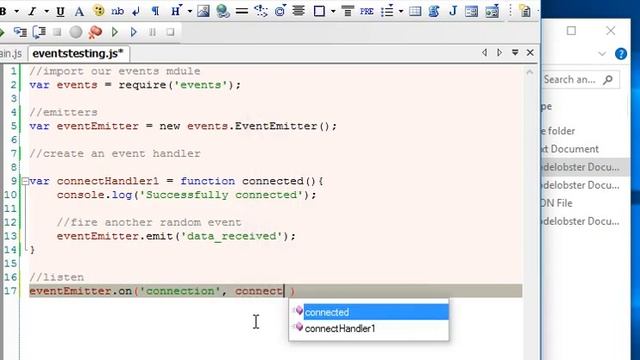Select the 'Document' type entry in Explorer
The height and width of the screenshot is (360, 640).
coord(571,149)
